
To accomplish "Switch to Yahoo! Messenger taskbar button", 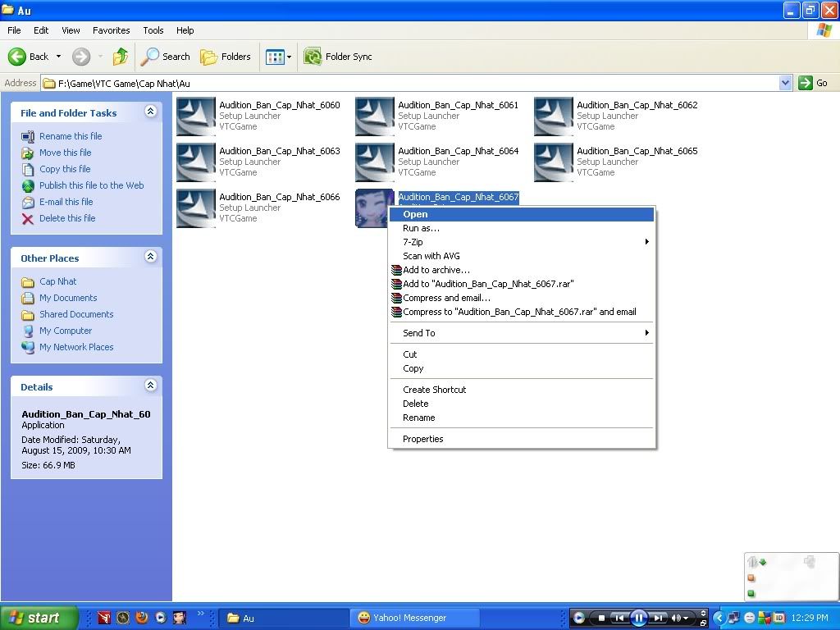I will click(413, 618).
